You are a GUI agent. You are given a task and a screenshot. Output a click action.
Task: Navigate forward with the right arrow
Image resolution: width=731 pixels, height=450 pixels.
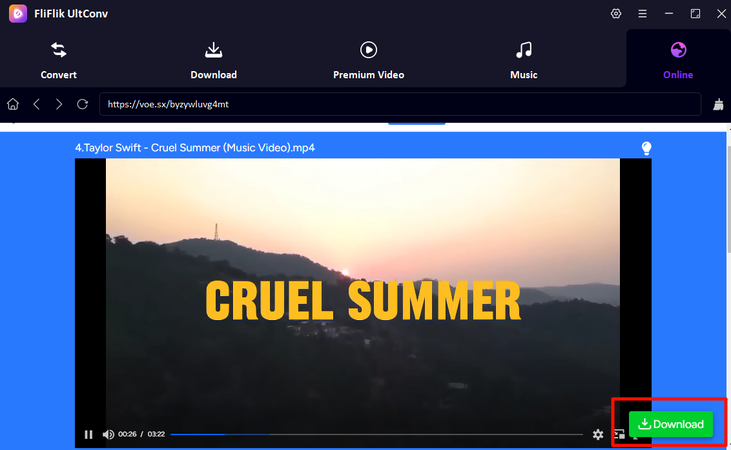(59, 104)
